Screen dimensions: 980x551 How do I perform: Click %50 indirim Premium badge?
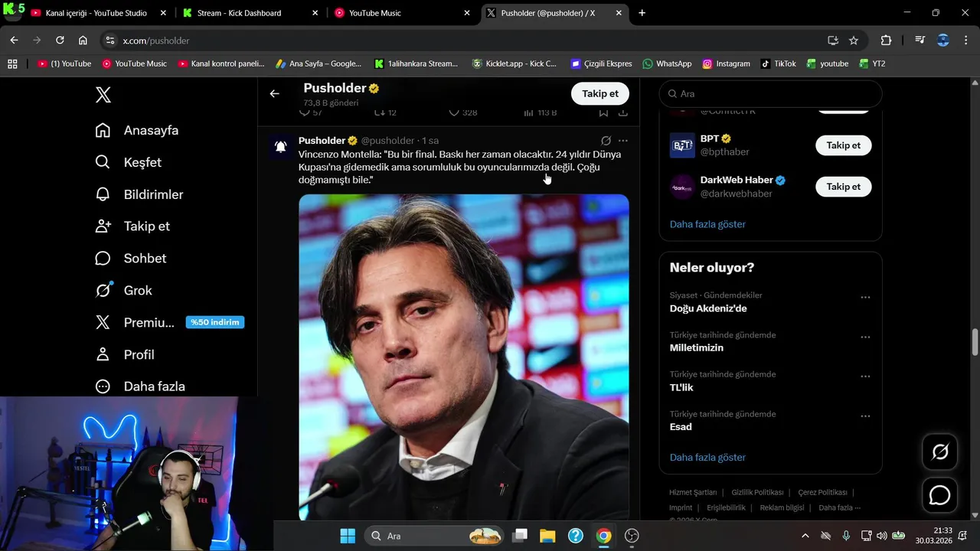(x=215, y=322)
